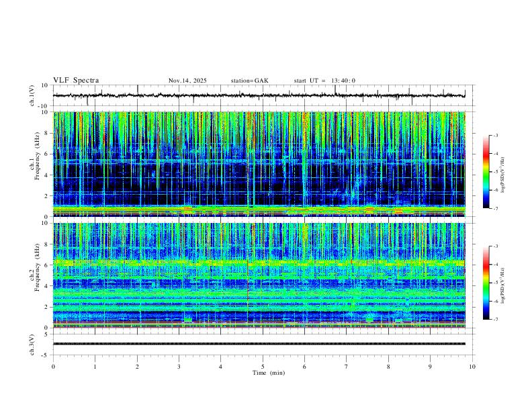Click the ch.1 "Frequency (kHz)" axis label
Image resolution: width=532 pixels, height=411 pixels.
(x=38, y=156)
